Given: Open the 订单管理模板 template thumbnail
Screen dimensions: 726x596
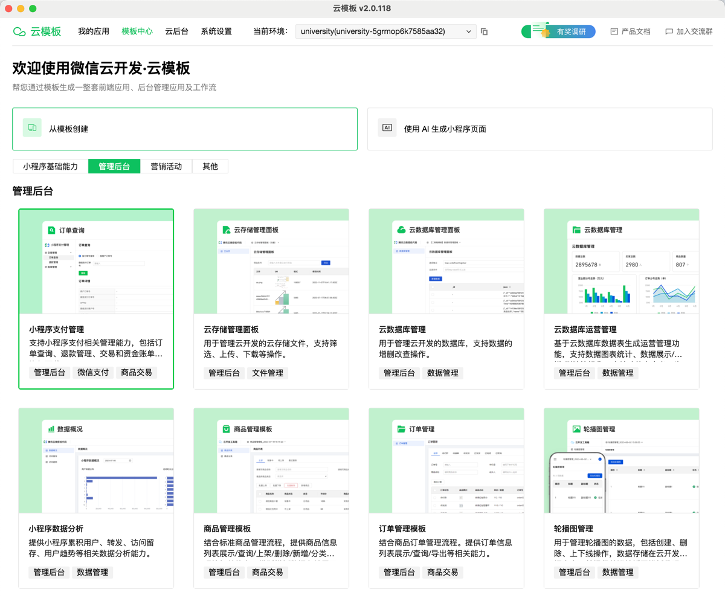Looking at the screenshot, I should [446, 460].
